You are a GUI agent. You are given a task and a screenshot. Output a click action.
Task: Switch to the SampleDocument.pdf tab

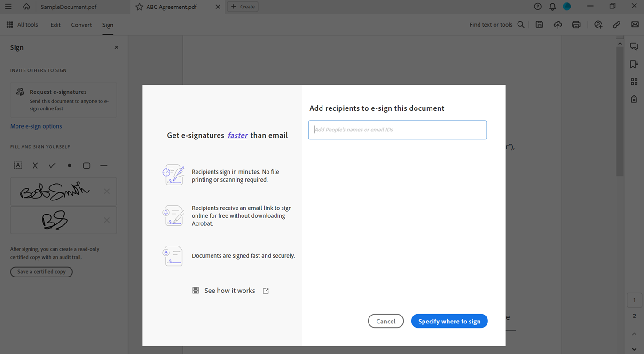click(x=68, y=7)
